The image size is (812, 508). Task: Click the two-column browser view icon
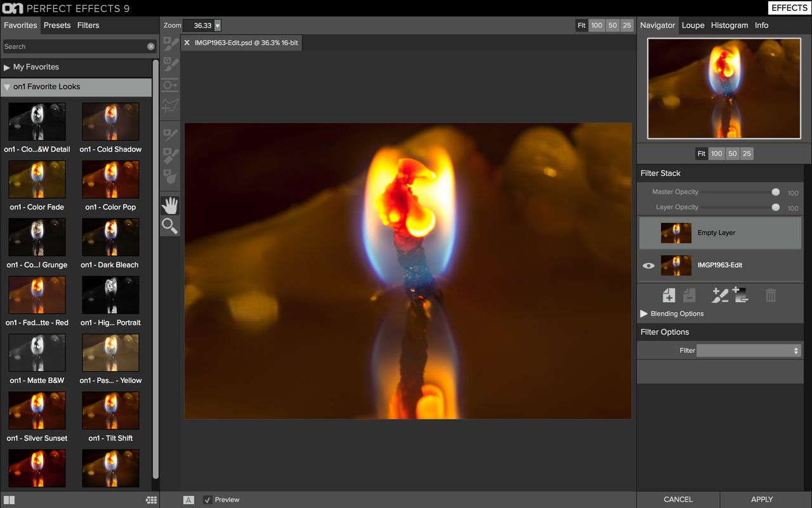tap(9, 500)
